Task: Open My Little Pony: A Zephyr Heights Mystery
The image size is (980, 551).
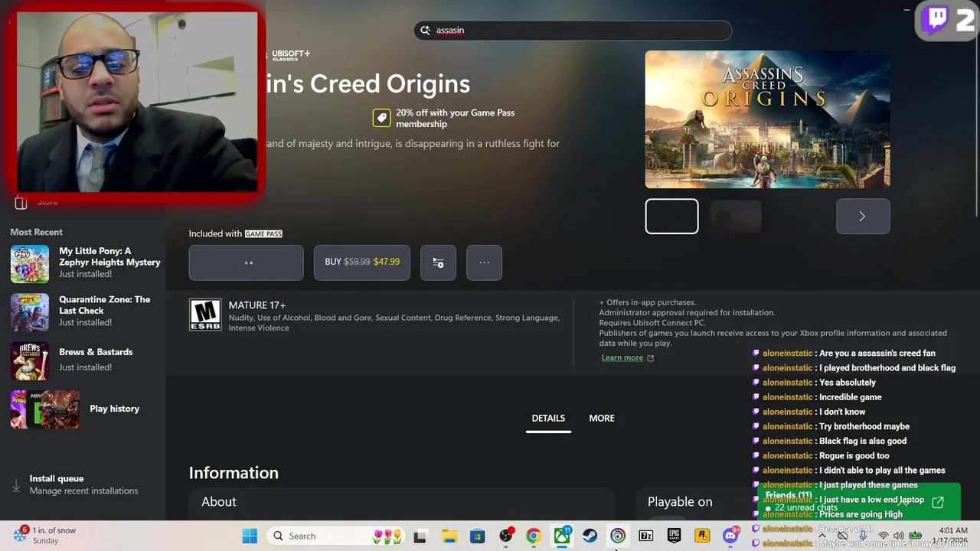Action: [x=84, y=262]
